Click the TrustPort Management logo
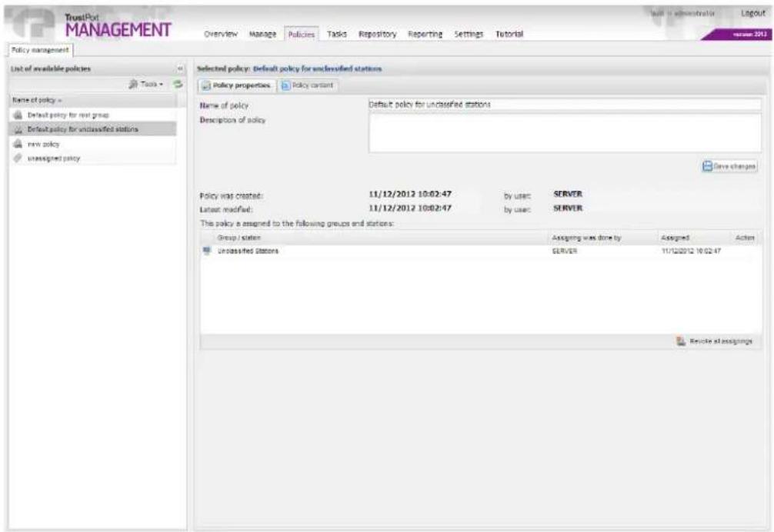Screen dimensions: 774x532 118,25
